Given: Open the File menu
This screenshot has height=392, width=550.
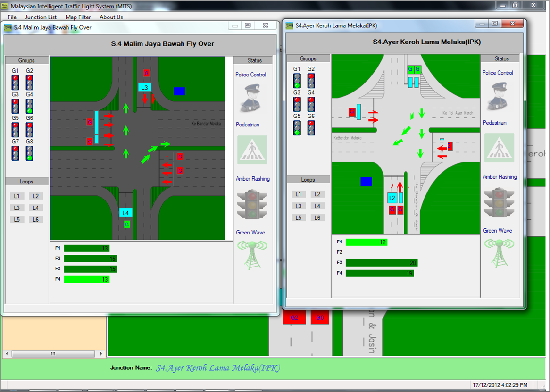Looking at the screenshot, I should click(x=12, y=17).
